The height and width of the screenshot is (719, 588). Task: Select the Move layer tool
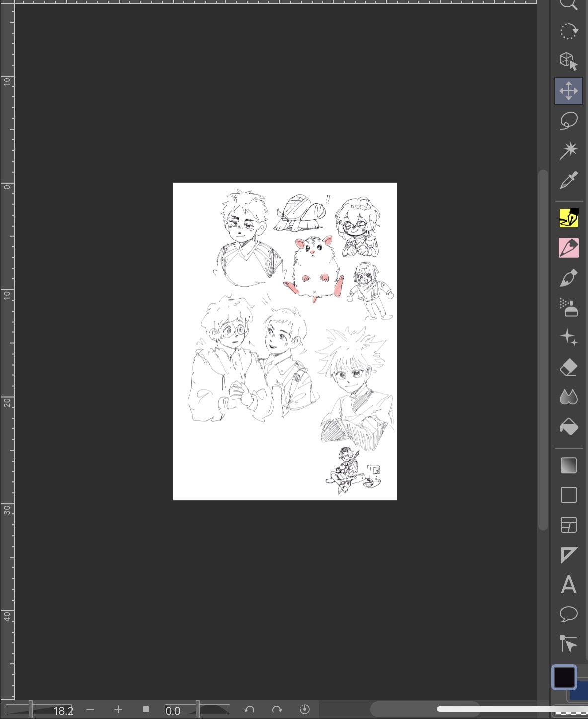click(x=569, y=91)
